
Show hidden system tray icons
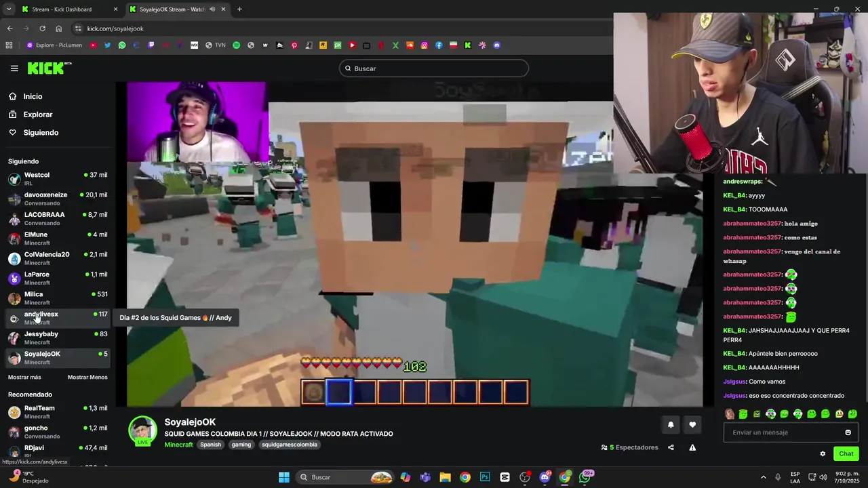[763, 477]
